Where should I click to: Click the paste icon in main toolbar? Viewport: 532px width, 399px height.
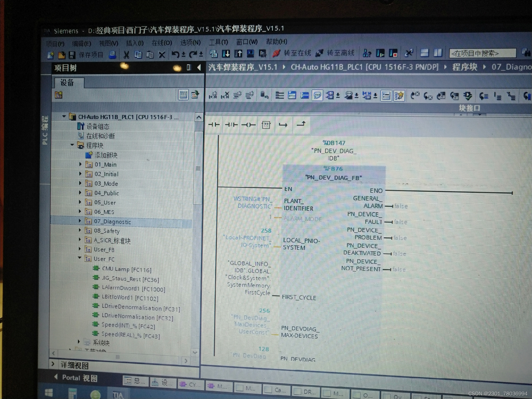coord(150,54)
